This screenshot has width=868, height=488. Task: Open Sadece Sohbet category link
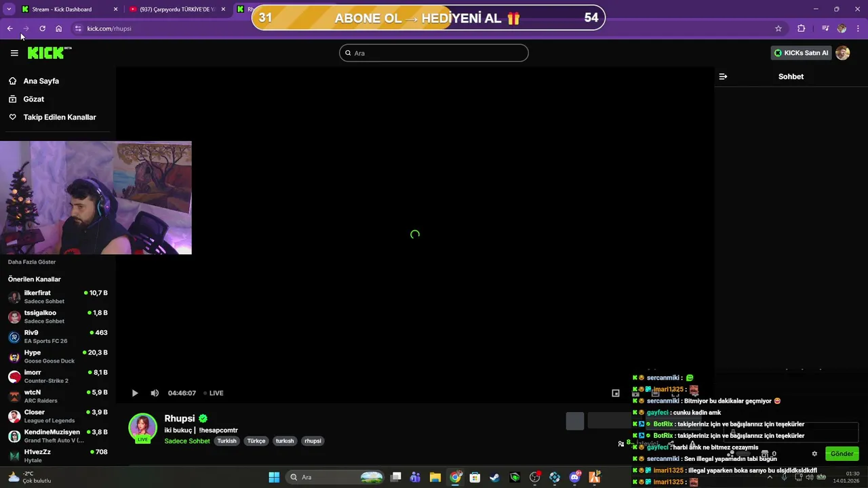[x=187, y=441]
